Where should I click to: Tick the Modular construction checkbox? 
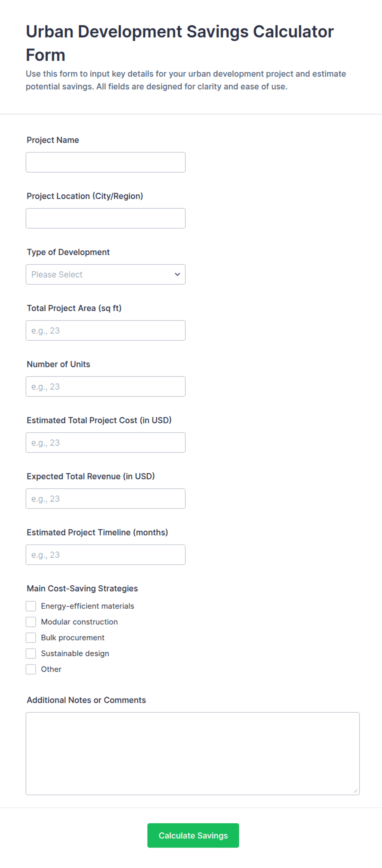[31, 622]
